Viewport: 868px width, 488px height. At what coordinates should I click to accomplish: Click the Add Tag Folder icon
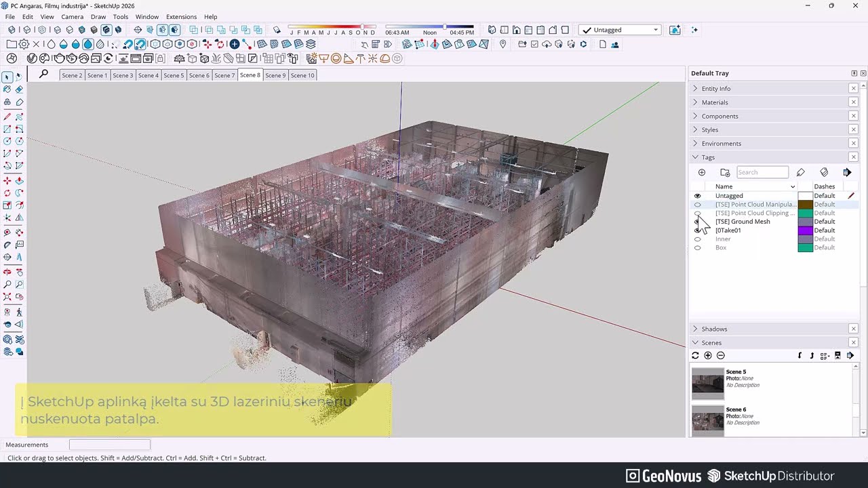tap(725, 172)
